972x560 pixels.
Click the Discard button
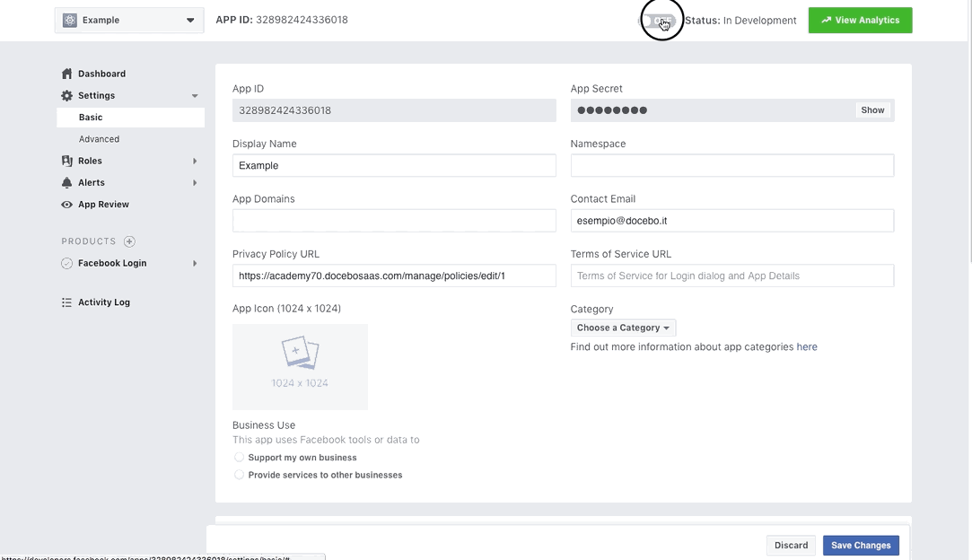(x=791, y=545)
